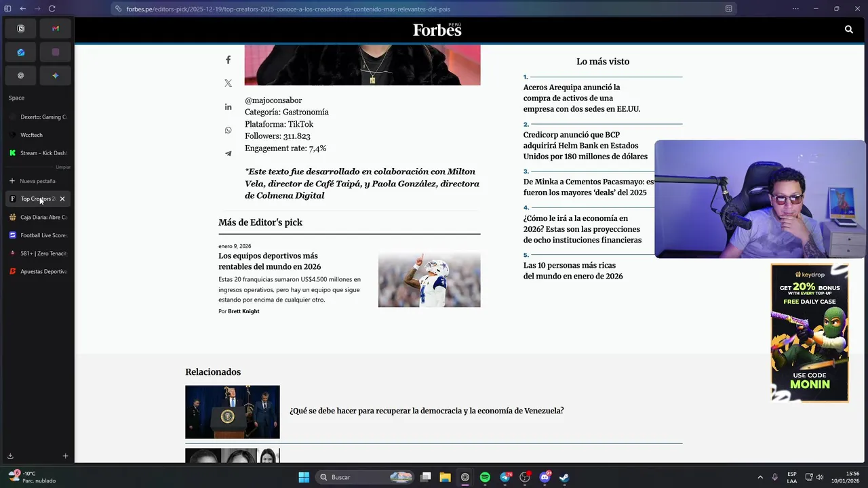Click Limpiar to clear tabs
Image resolution: width=868 pixels, height=488 pixels.
pos(62,167)
